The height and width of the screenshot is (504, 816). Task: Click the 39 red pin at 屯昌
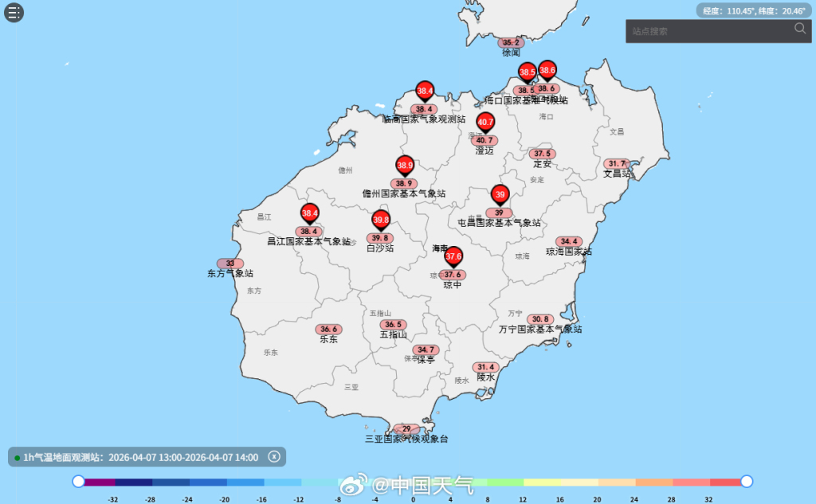point(500,195)
